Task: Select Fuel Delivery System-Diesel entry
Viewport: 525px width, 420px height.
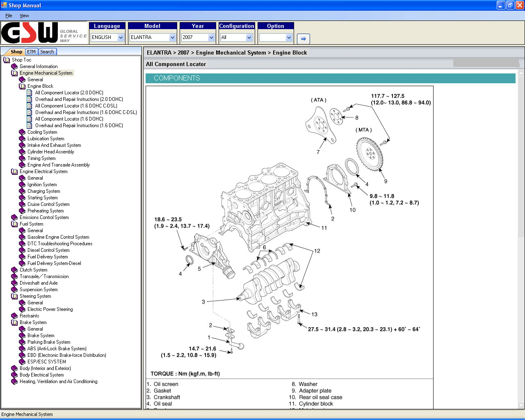Action: 54,263
